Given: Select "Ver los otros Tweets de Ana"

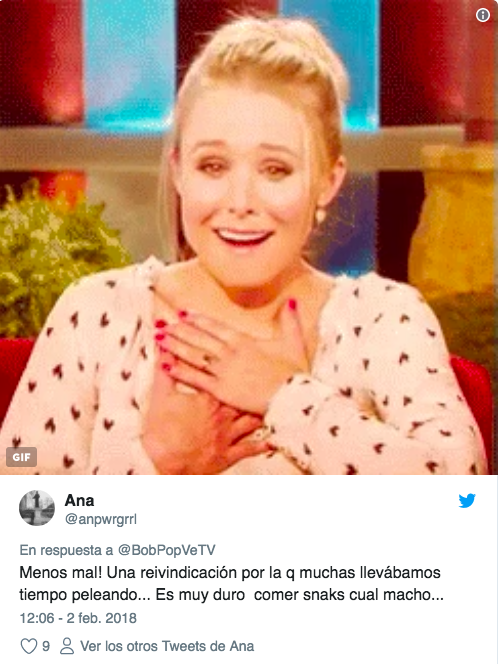Looking at the screenshot, I should click(167, 646).
